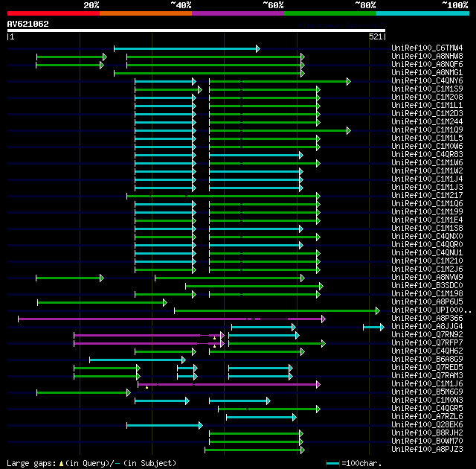Open hit UniRef100_A8NHW8
Viewport: 476px width, 469px height.
pyautogui.click(x=427, y=56)
